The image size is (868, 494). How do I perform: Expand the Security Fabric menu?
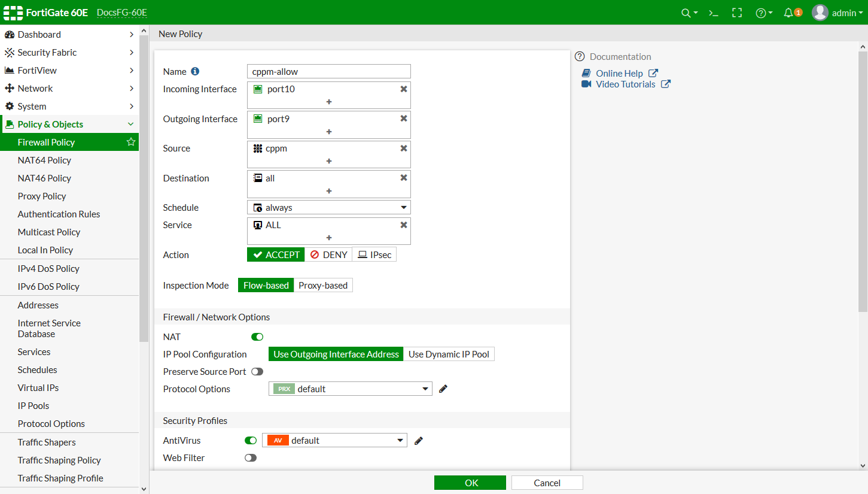69,52
